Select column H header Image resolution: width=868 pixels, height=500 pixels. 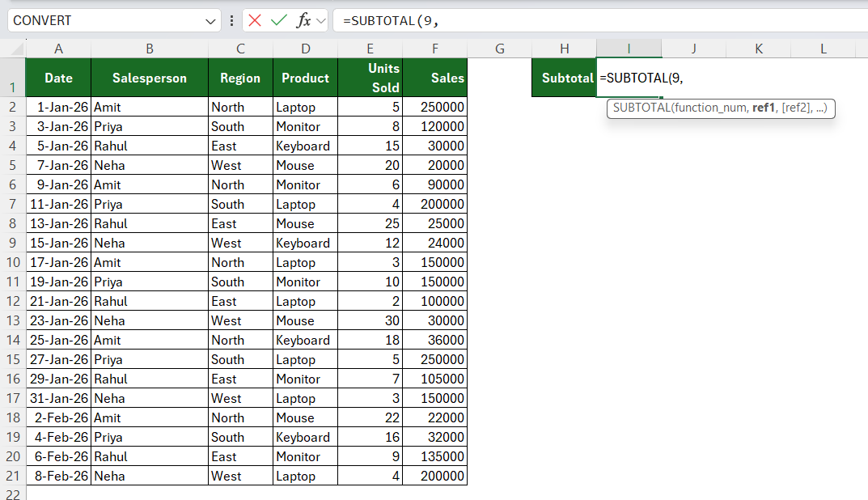(x=564, y=49)
